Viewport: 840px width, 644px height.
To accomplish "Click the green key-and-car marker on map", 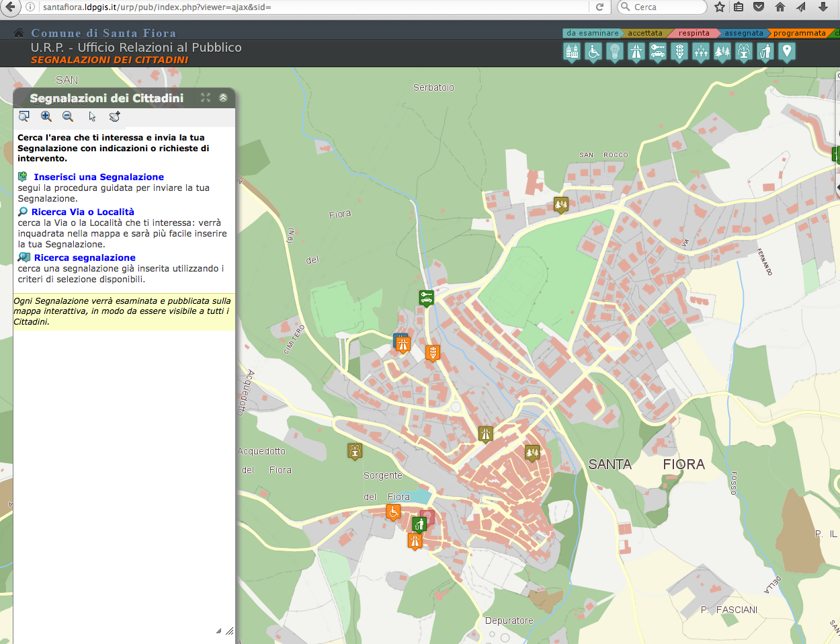I will 426,297.
